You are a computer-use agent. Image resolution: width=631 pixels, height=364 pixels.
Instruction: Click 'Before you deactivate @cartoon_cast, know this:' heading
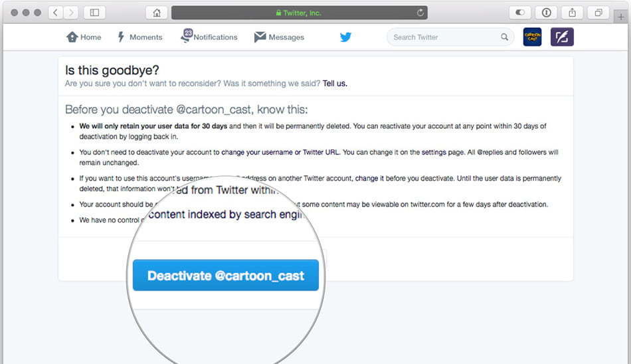[x=187, y=110]
